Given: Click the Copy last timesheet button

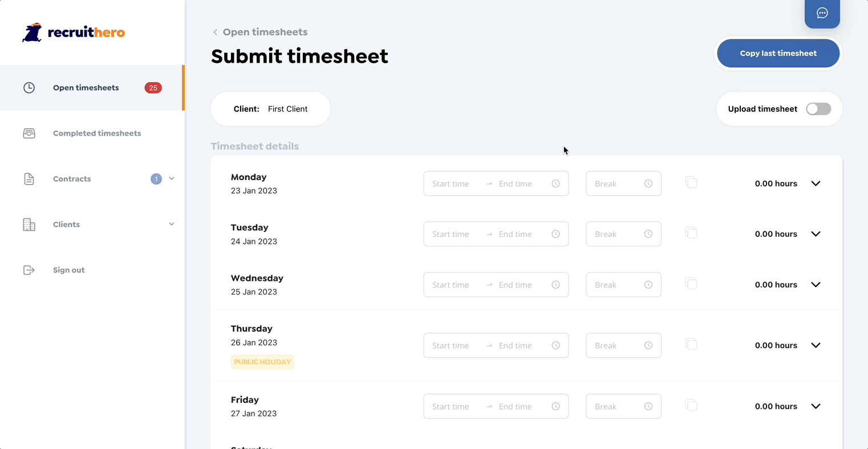Looking at the screenshot, I should click(x=778, y=53).
